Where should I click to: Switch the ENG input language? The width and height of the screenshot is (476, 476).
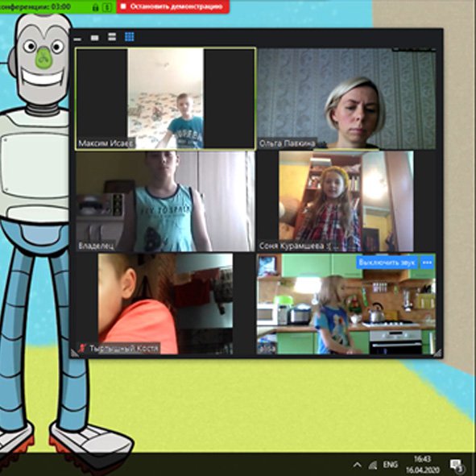[x=391, y=465]
